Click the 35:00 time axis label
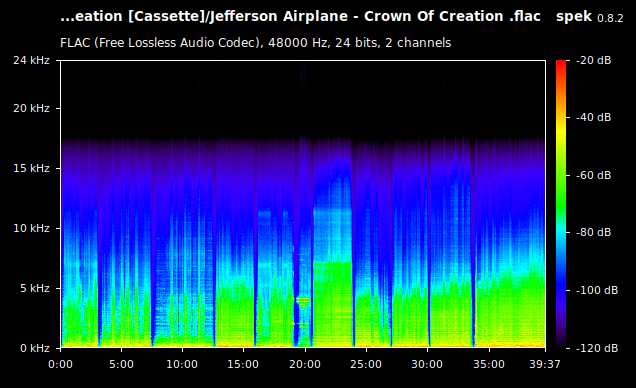Image resolution: width=636 pixels, height=388 pixels. pos(489,364)
